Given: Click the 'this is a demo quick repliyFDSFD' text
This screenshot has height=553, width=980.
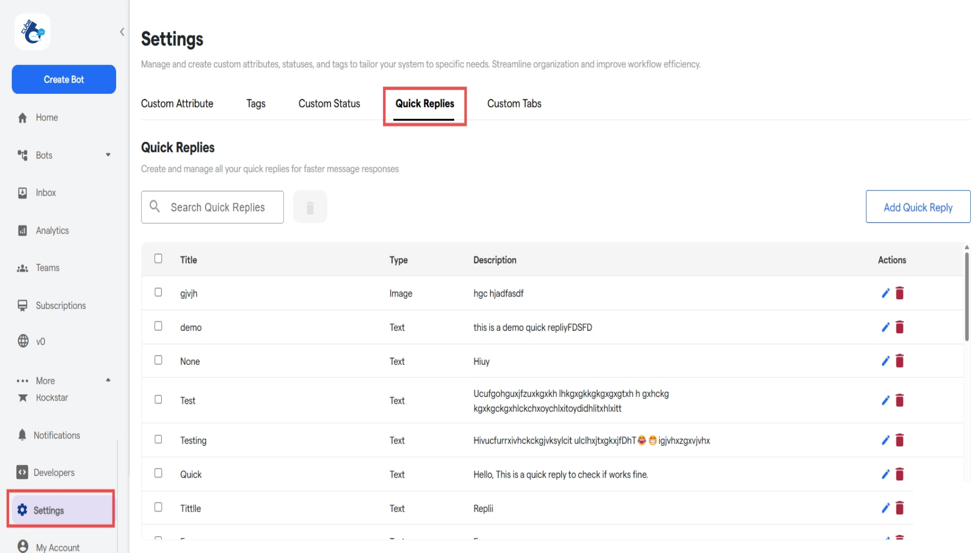Looking at the screenshot, I should 532,327.
